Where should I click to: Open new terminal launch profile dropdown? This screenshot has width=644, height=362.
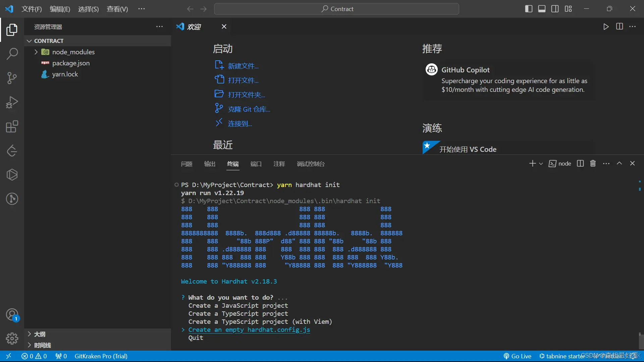tap(541, 164)
